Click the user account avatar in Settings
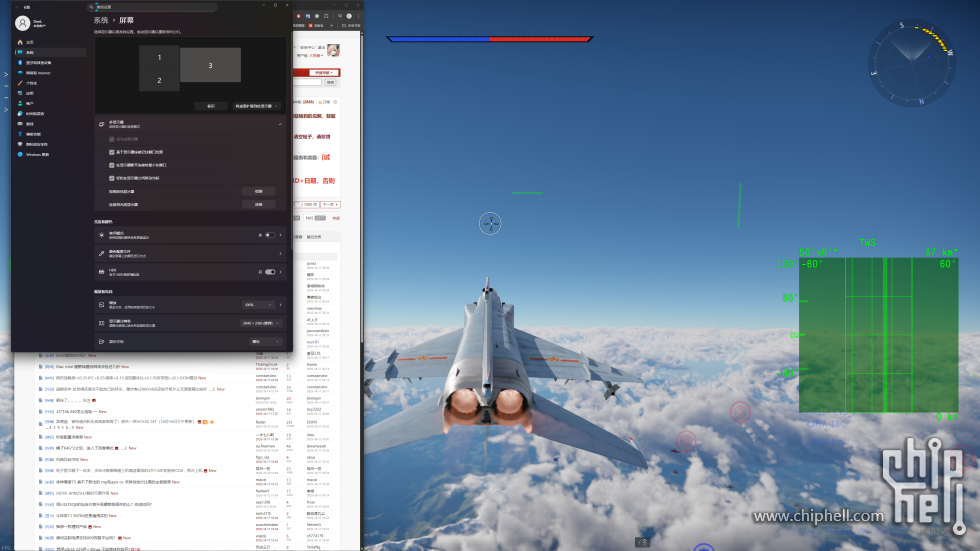The height and width of the screenshot is (551, 980). 22,23
